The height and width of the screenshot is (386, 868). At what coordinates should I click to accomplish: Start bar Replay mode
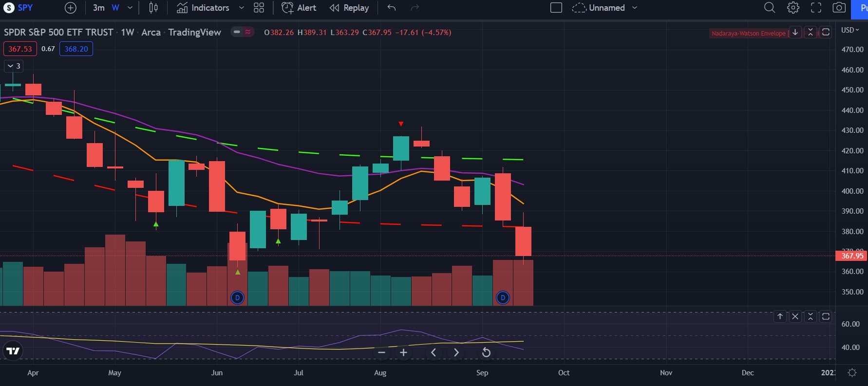(349, 8)
